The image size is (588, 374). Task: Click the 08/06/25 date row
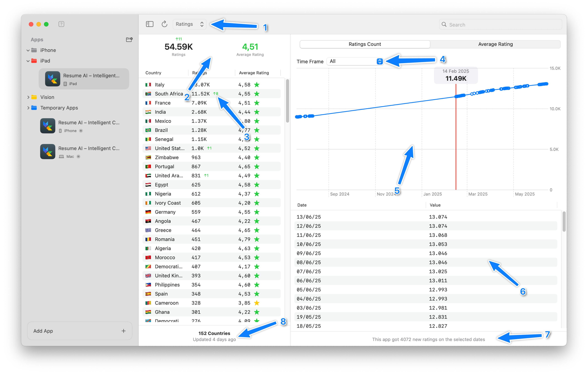[426, 262]
